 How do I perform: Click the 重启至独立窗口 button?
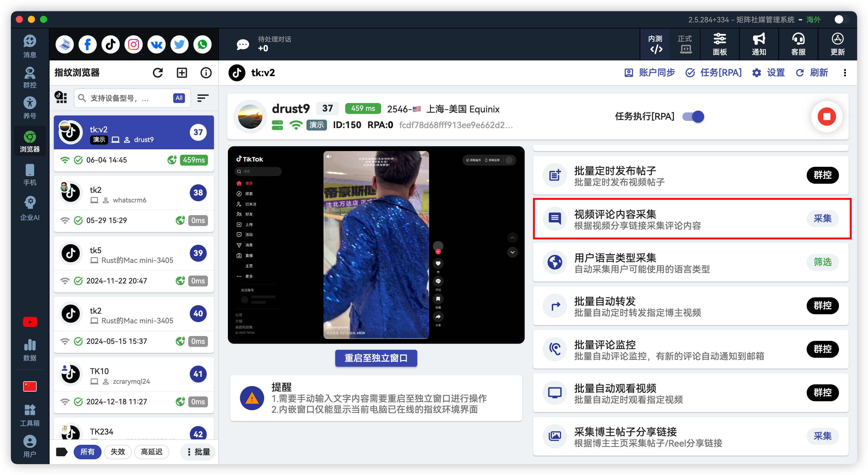click(376, 358)
